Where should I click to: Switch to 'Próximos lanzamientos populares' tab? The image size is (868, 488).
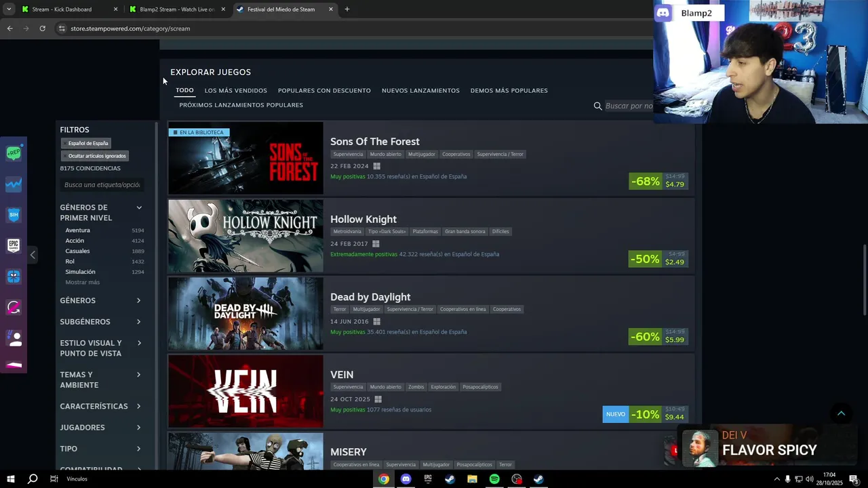click(x=241, y=105)
